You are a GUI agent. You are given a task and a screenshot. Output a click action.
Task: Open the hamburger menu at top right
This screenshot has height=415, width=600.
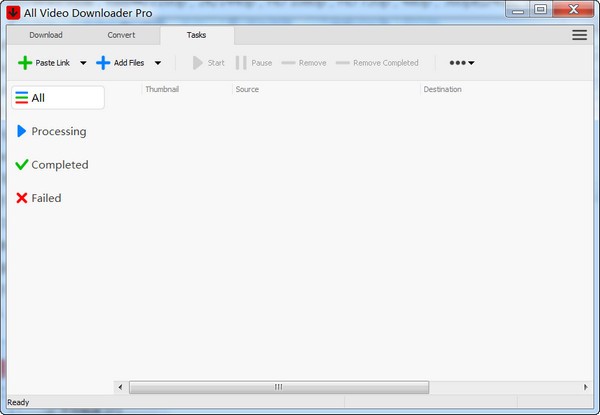click(579, 35)
